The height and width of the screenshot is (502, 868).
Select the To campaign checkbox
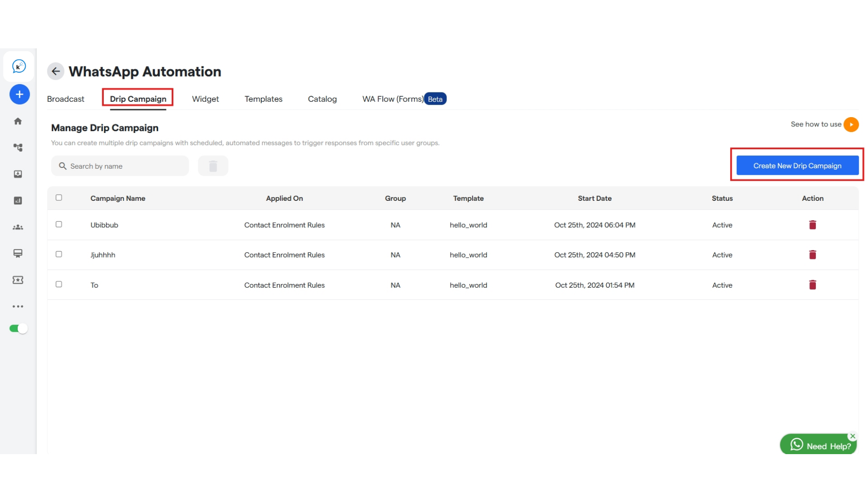tap(59, 284)
